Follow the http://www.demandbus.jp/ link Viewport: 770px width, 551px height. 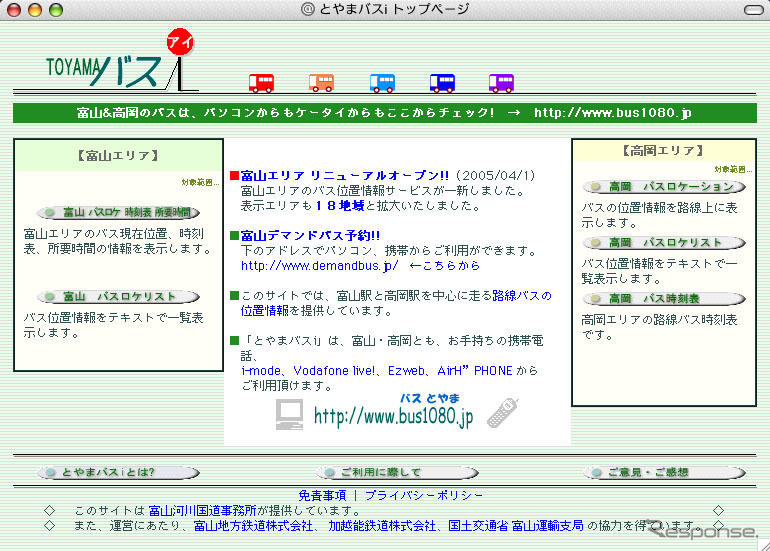319,266
